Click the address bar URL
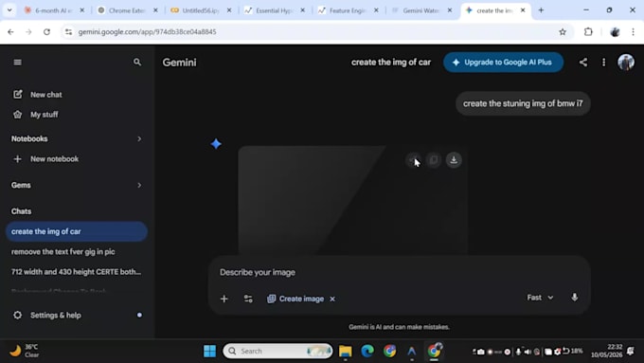The height and width of the screenshot is (363, 644). click(147, 31)
